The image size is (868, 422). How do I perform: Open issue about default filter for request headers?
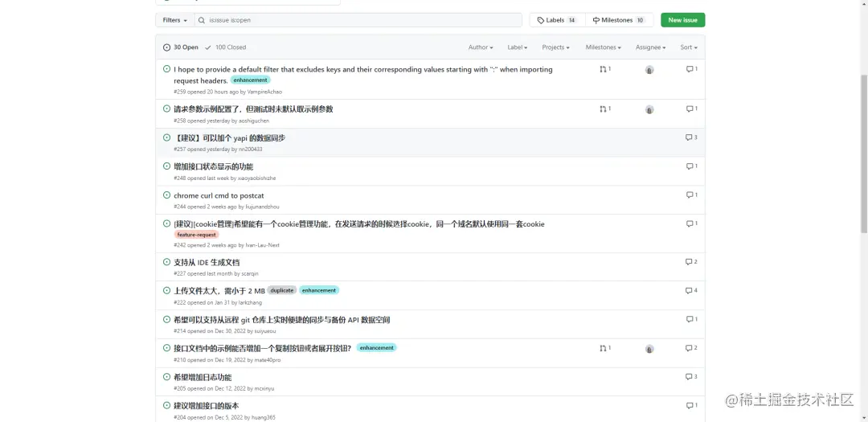pos(363,75)
